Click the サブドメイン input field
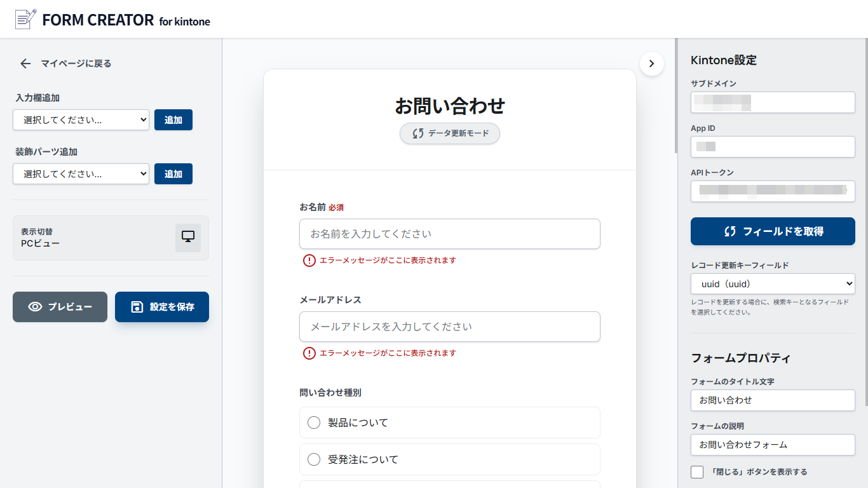Screen dimensions: 868x488 (773, 102)
